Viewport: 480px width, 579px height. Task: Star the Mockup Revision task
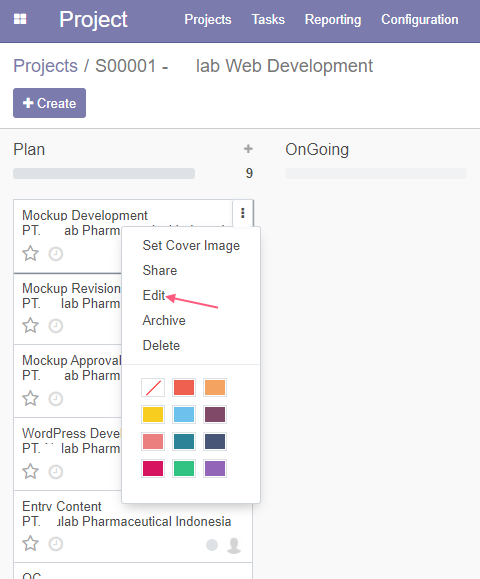pos(30,325)
